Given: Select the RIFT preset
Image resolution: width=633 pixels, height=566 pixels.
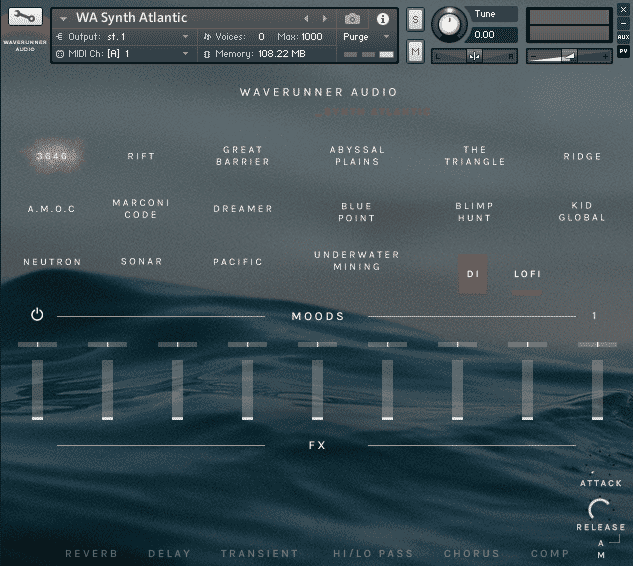Looking at the screenshot, I should pos(141,156).
